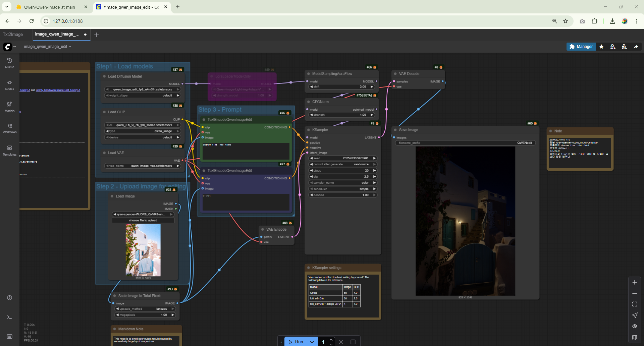Image resolution: width=644 pixels, height=346 pixels.
Task: Open the Queue panel in sidebar
Action: click(x=9, y=63)
